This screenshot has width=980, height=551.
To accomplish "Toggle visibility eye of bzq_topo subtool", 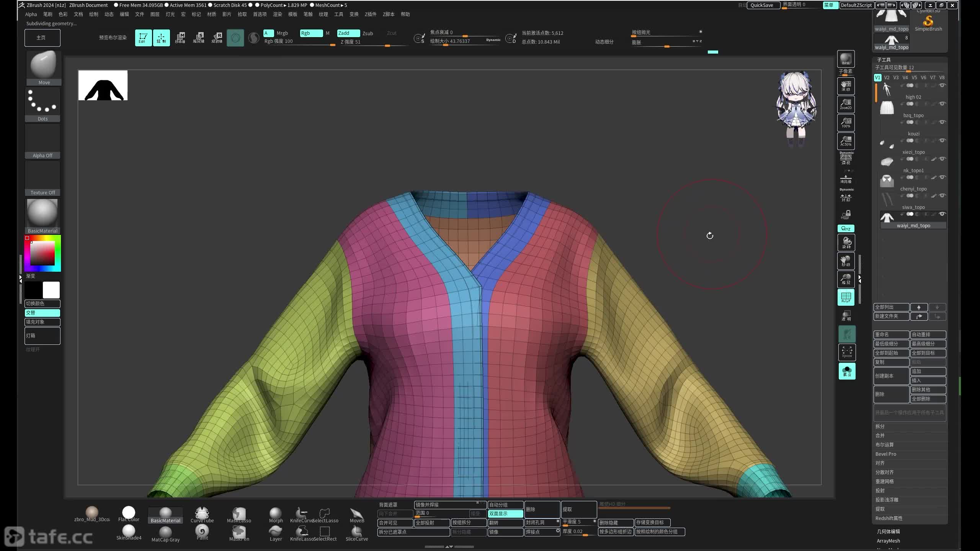I will click(x=942, y=104).
